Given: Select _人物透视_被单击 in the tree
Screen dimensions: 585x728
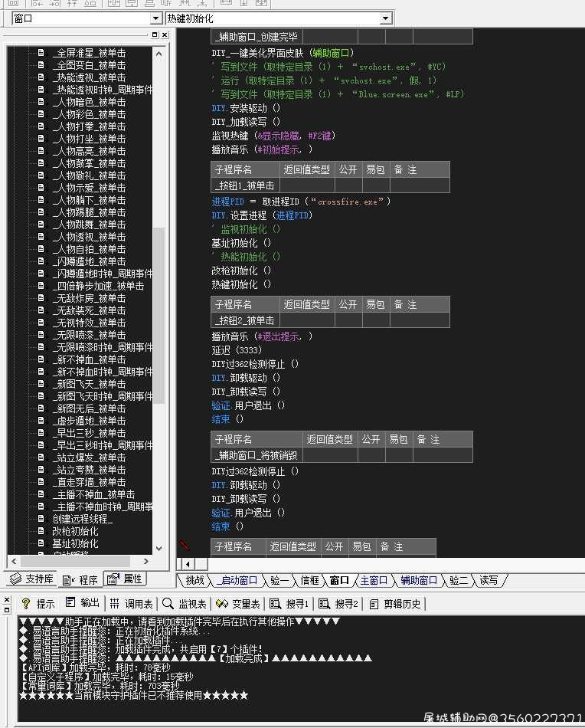Looking at the screenshot, I should 89,237.
